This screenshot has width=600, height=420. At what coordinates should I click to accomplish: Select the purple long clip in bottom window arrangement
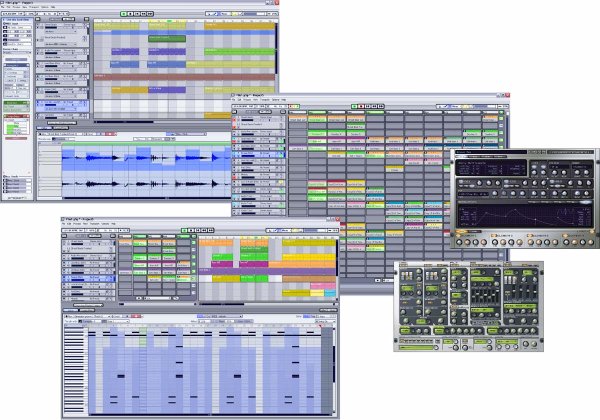268,271
